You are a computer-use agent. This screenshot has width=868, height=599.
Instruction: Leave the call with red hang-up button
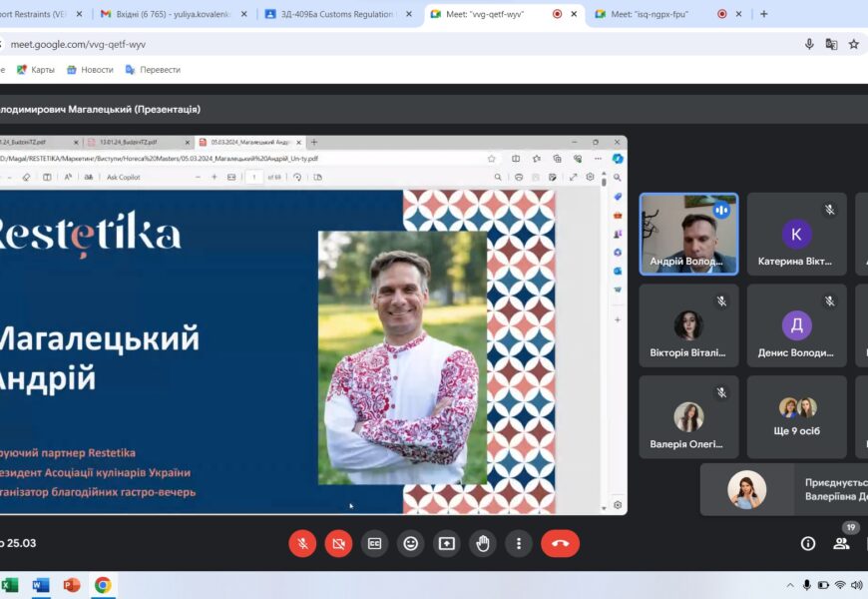[x=560, y=543]
